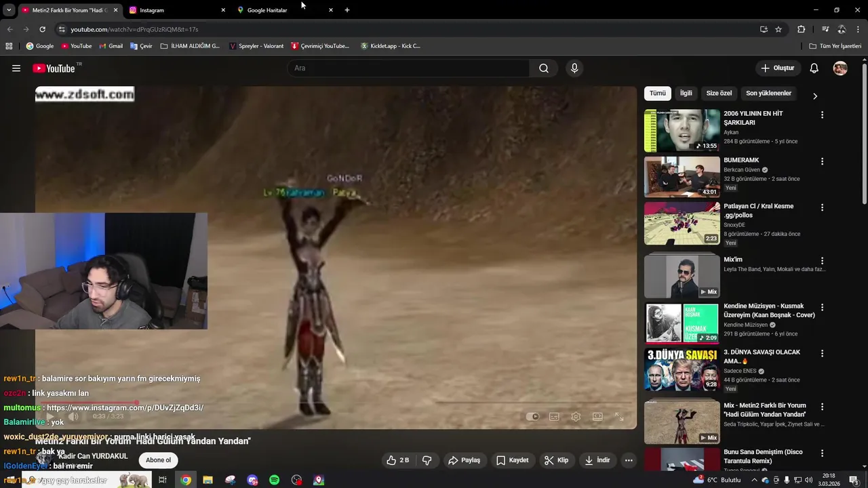The image size is (868, 488).
Task: Open the Chrome tab search dropdown
Action: (x=9, y=10)
